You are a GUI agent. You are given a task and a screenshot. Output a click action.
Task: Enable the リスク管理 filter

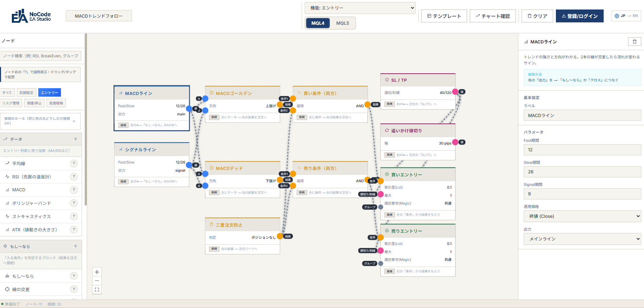pyautogui.click(x=11, y=103)
